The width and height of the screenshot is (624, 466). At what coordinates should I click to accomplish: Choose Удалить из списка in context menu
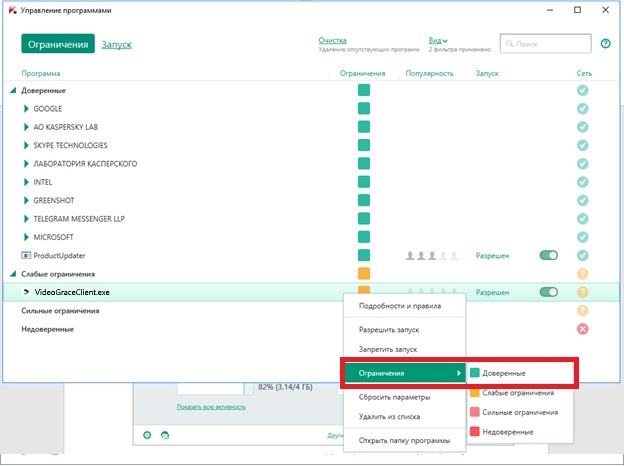[404, 417]
